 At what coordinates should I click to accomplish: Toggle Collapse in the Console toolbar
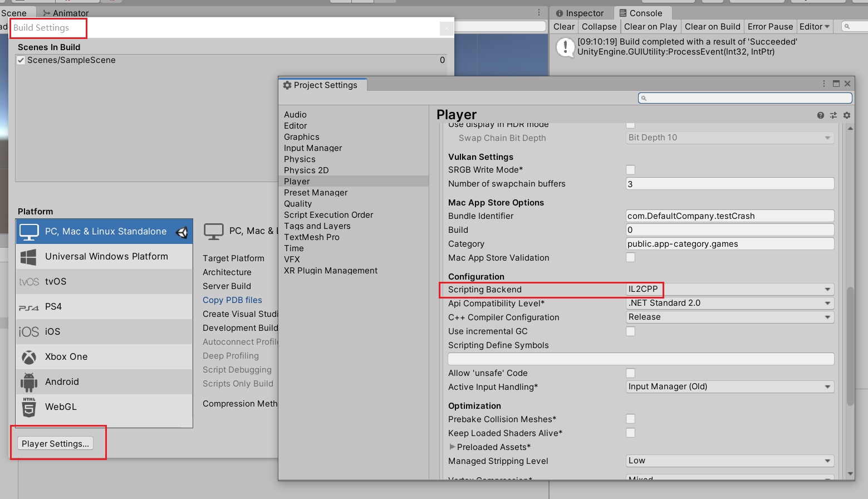[599, 27]
